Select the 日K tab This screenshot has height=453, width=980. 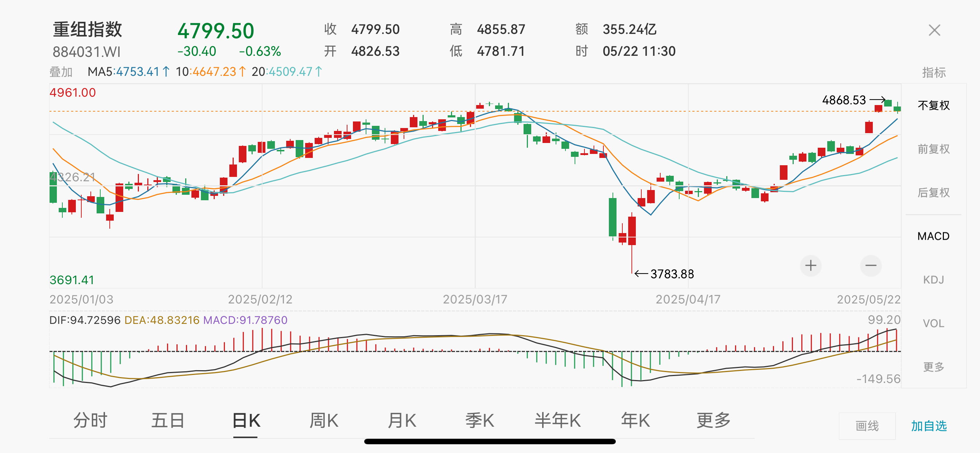246,421
